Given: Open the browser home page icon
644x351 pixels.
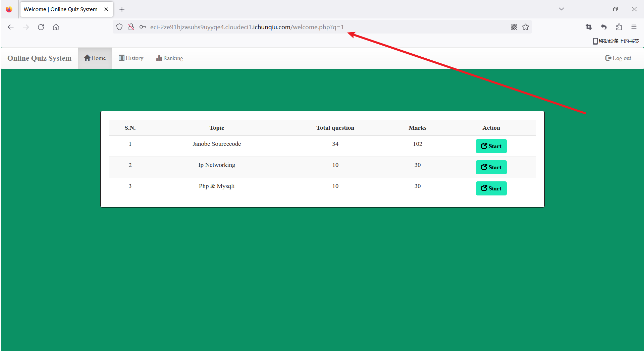Looking at the screenshot, I should [x=56, y=27].
